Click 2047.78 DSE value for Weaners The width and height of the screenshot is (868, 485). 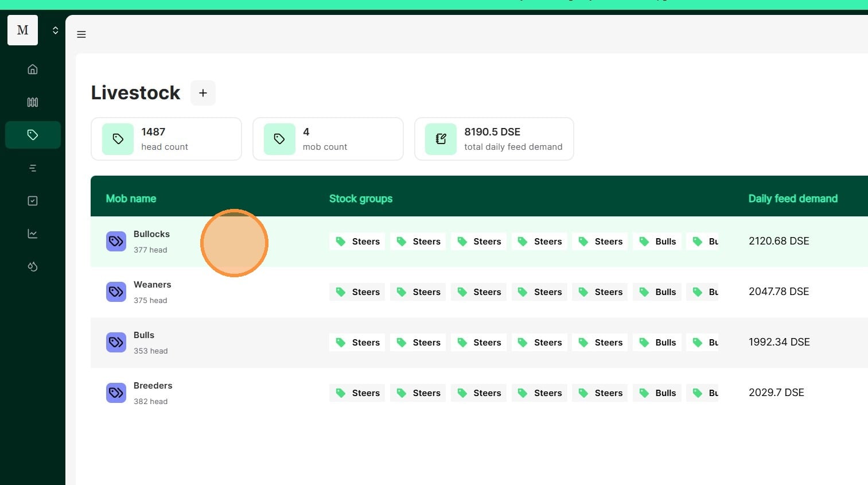tap(779, 292)
